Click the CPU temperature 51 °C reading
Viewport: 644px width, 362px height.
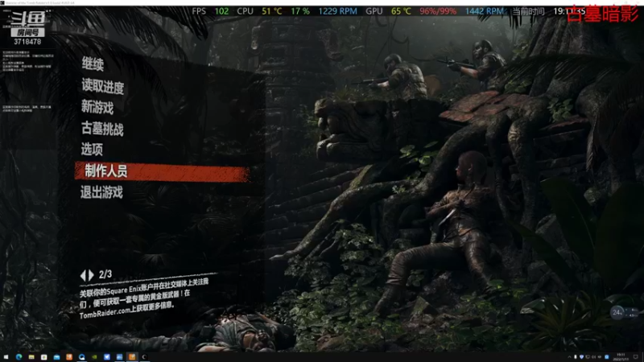[272, 11]
